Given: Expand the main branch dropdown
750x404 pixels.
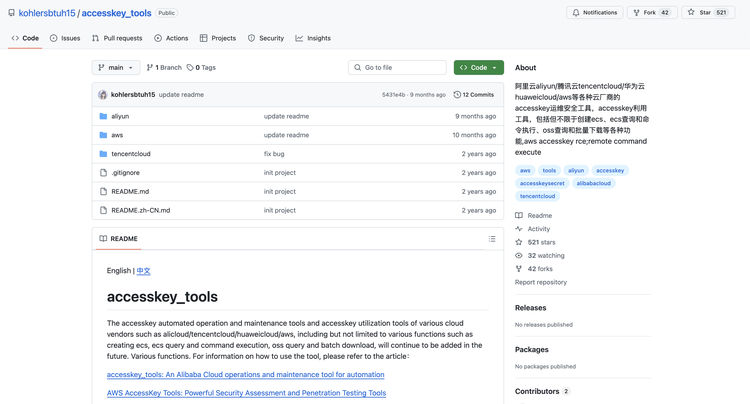Looking at the screenshot, I should coord(116,67).
